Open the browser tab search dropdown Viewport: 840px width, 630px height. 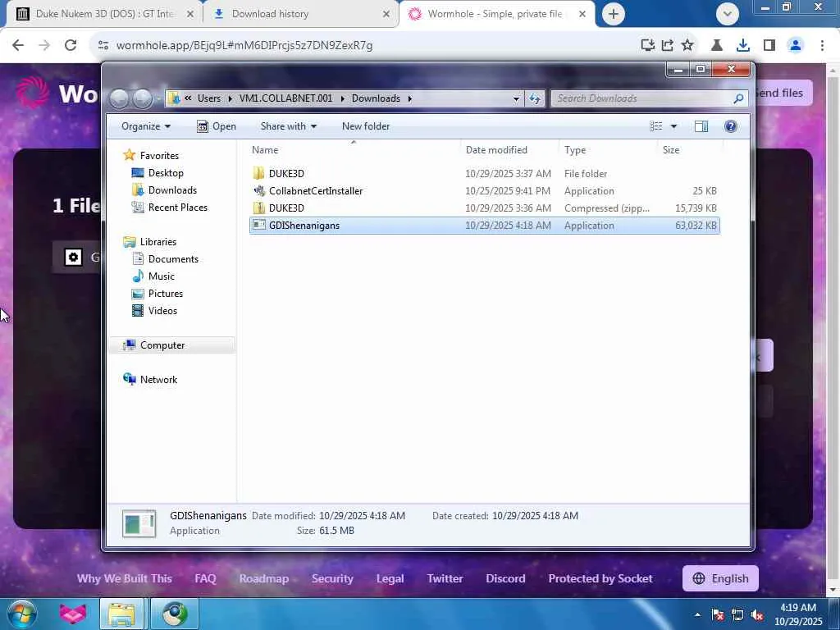(x=727, y=14)
